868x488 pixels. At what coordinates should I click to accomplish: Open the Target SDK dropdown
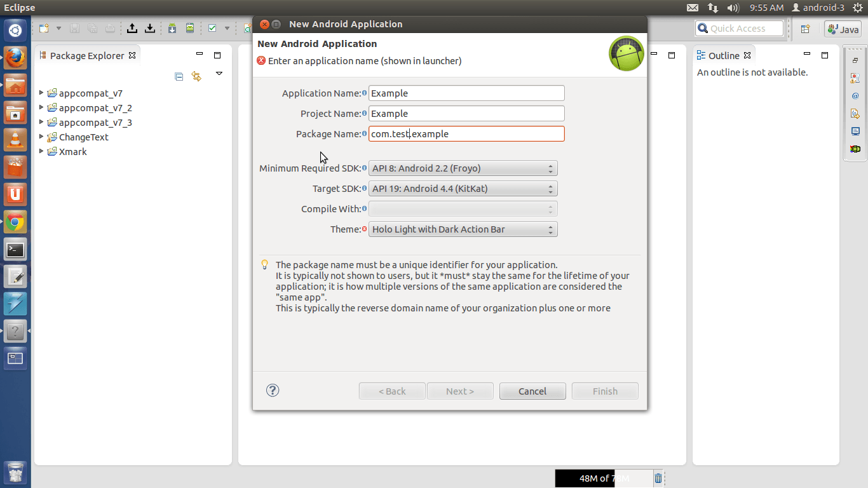coord(463,189)
